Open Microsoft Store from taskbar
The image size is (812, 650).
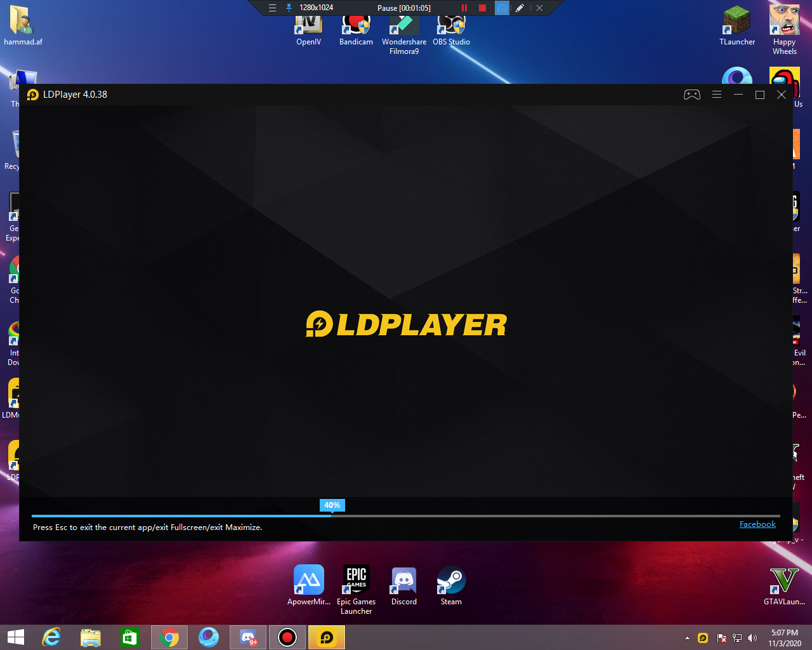130,637
